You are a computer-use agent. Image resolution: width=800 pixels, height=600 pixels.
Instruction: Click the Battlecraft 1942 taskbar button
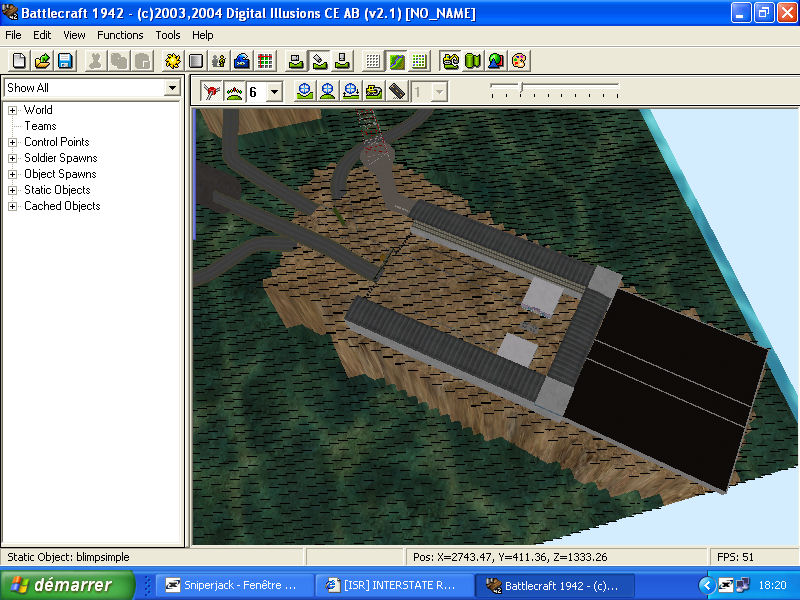555,585
